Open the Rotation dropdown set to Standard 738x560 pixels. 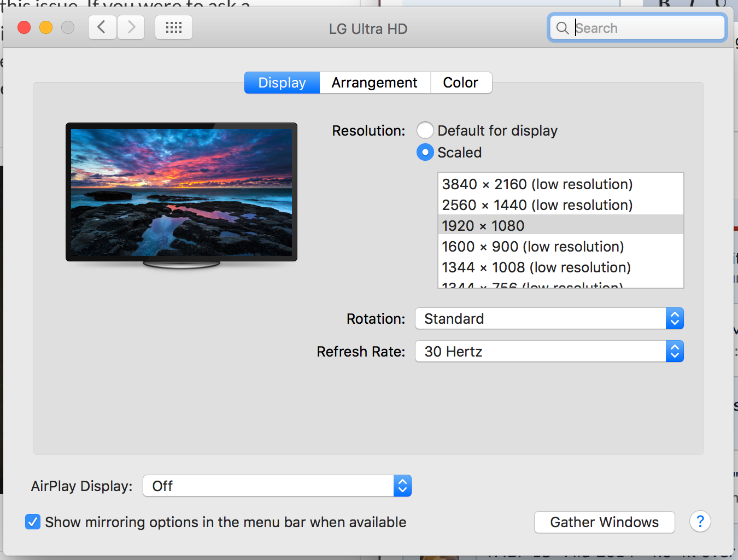point(549,318)
